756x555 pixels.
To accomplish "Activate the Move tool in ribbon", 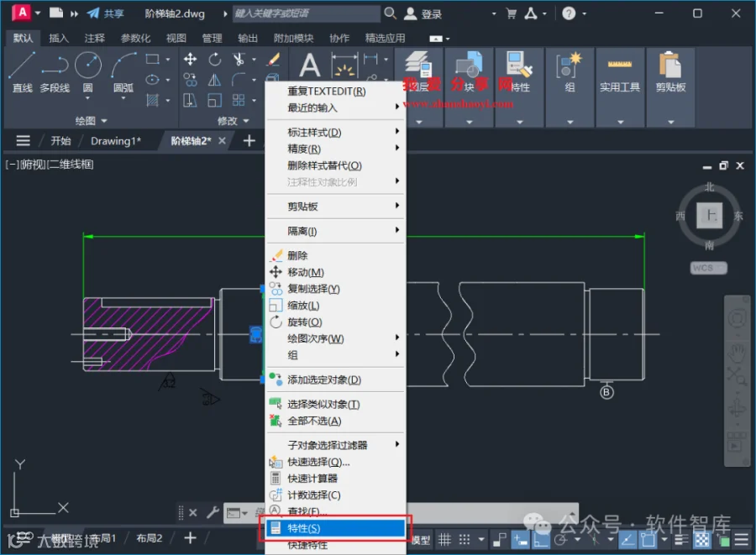I will pos(190,60).
